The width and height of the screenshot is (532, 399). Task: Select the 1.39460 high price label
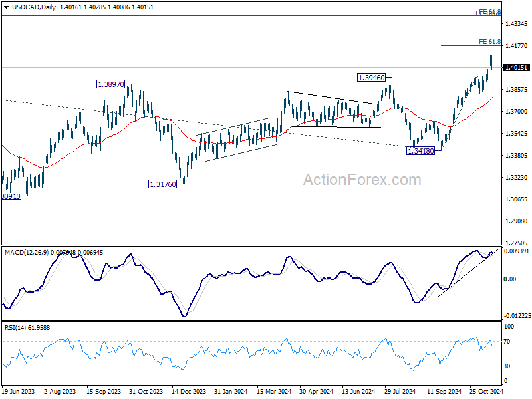372,78
